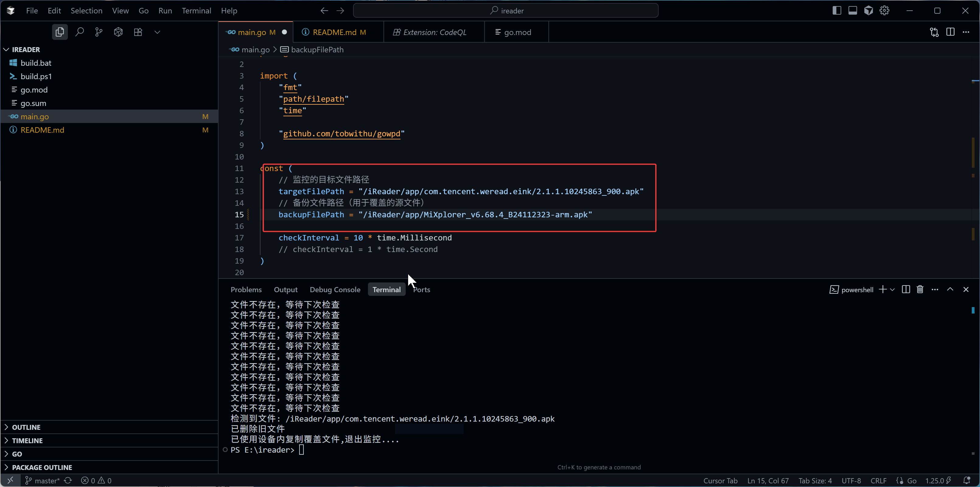Toggle the bottom panel layout icon
Viewport: 980px width, 487px height.
[852, 11]
